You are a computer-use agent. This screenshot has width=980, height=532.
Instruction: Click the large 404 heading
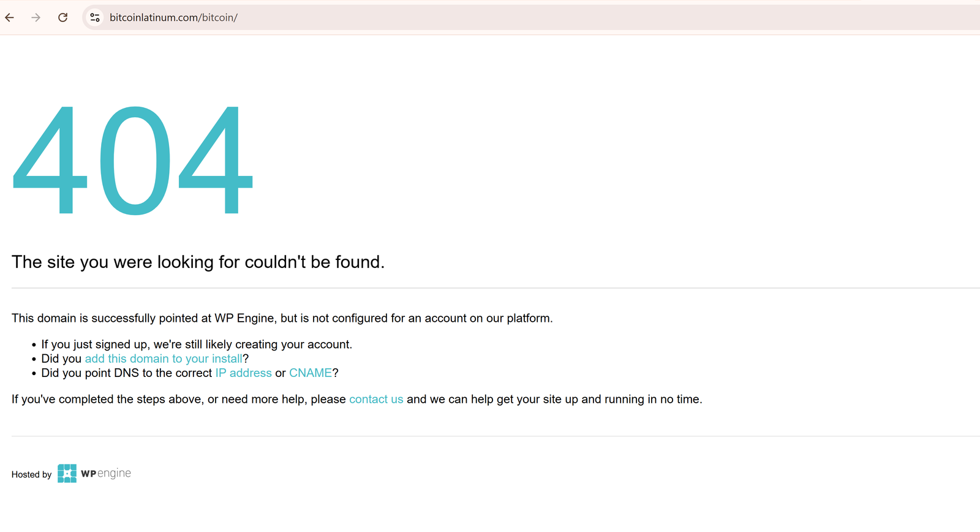(x=132, y=161)
